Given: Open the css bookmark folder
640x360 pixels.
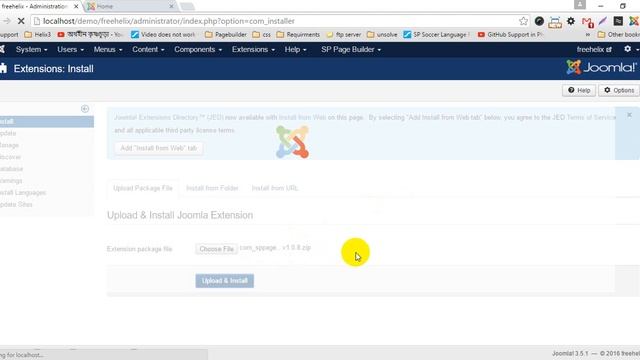Looking at the screenshot, I should click(x=262, y=35).
